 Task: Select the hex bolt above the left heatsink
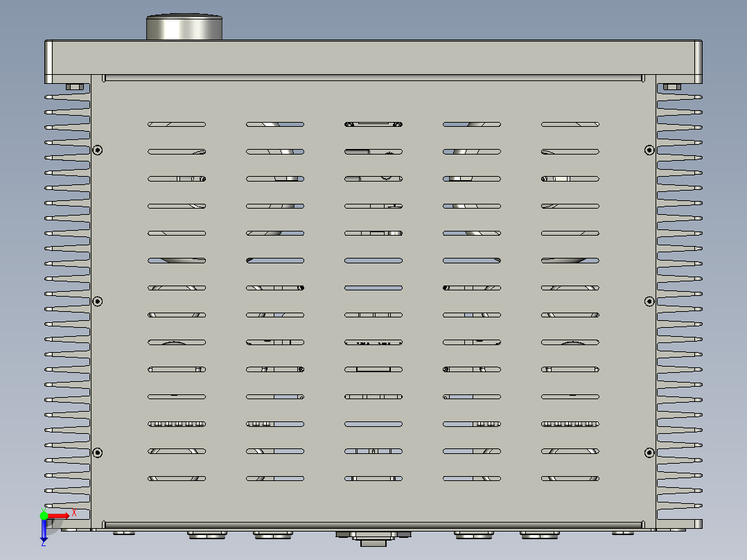pyautogui.click(x=75, y=87)
